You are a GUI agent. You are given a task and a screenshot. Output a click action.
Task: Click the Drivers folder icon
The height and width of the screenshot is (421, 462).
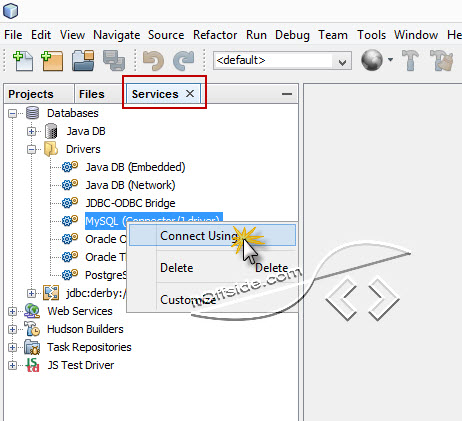pyautogui.click(x=51, y=149)
